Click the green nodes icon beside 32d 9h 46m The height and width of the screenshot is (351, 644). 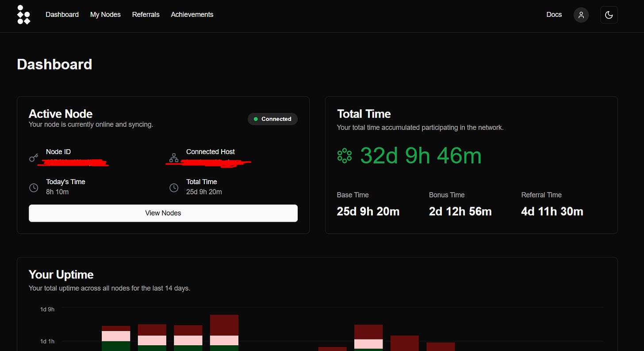(345, 155)
